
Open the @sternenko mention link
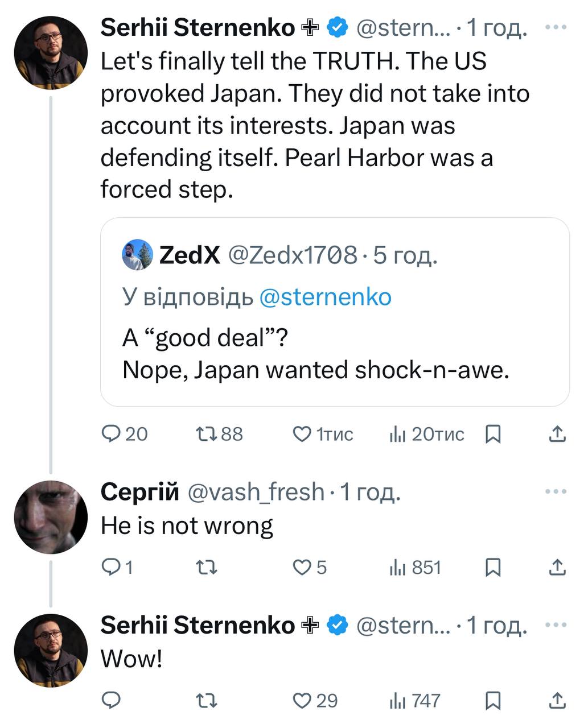pos(325,297)
